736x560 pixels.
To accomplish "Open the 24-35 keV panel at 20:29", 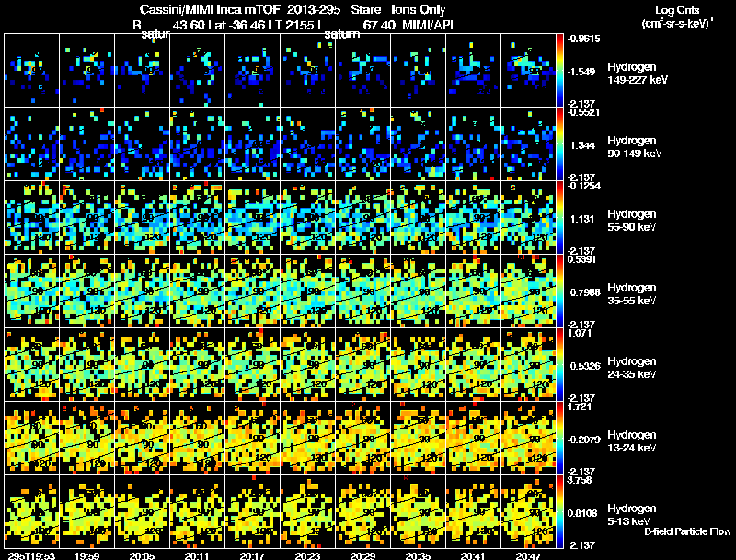I will pos(362,365).
